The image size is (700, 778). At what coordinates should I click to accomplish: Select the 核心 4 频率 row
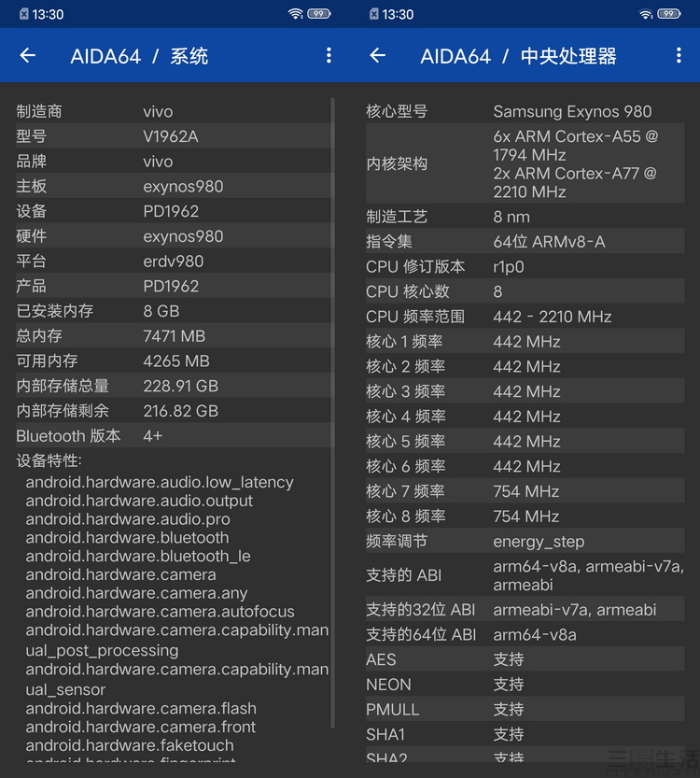pos(525,417)
